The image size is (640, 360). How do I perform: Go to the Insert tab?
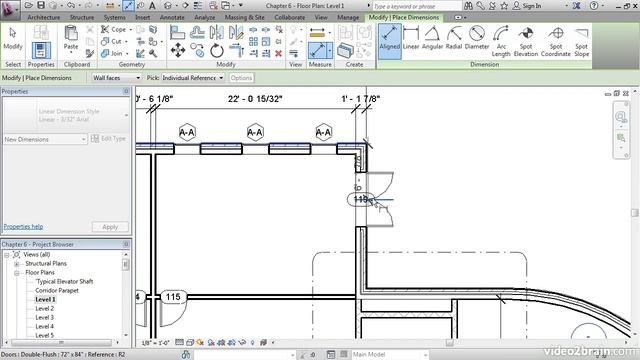142,17
